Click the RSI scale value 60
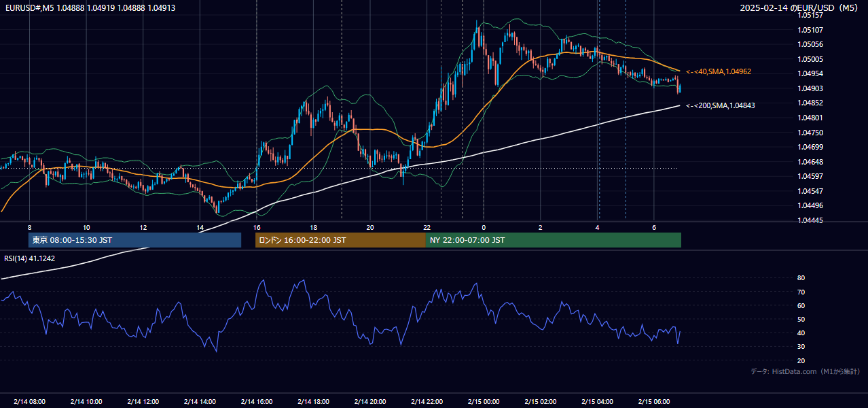Screen dimensions: 868x408 pos(801,305)
